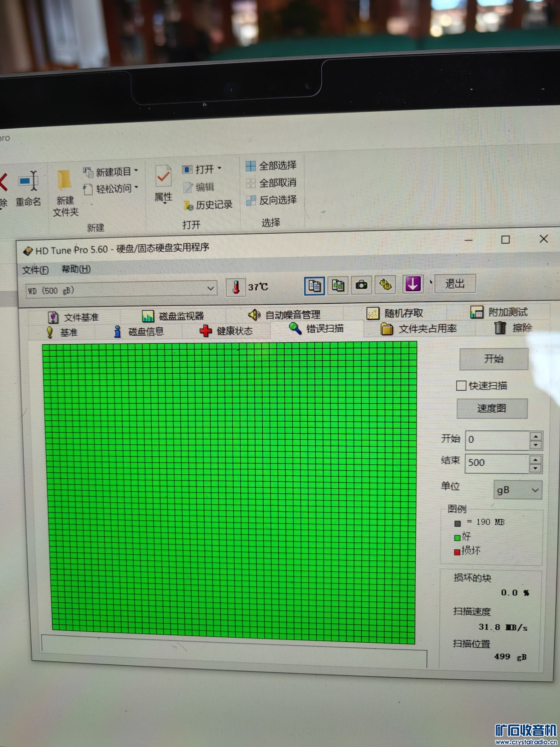The width and height of the screenshot is (560, 747).
Task: Click the 0.0 % 损坏的块 value
Action: click(515, 593)
